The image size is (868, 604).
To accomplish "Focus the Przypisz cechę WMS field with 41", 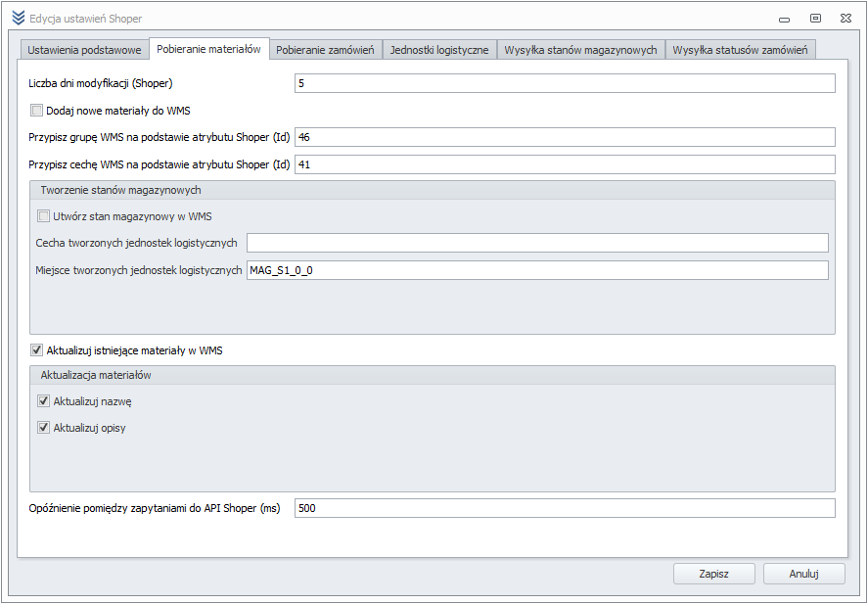I will 565,164.
